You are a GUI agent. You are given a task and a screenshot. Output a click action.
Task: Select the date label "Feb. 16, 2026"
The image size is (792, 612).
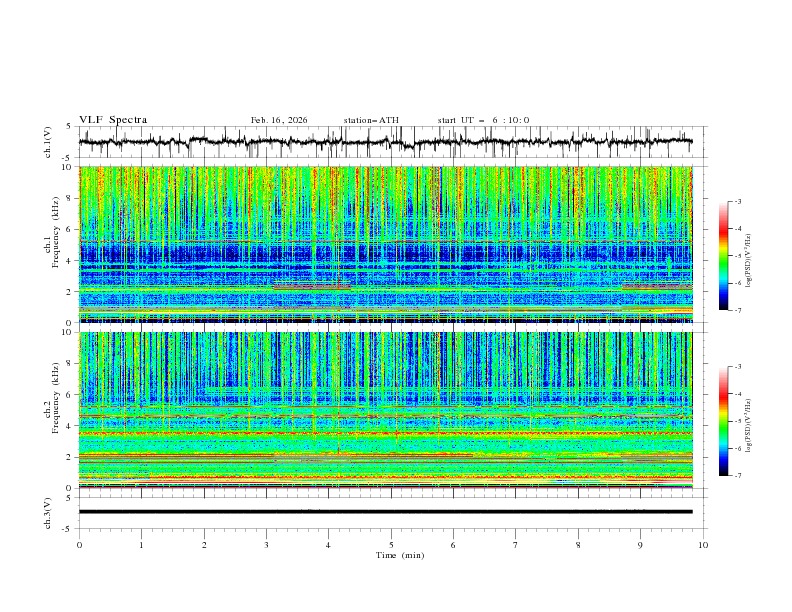pyautogui.click(x=279, y=120)
